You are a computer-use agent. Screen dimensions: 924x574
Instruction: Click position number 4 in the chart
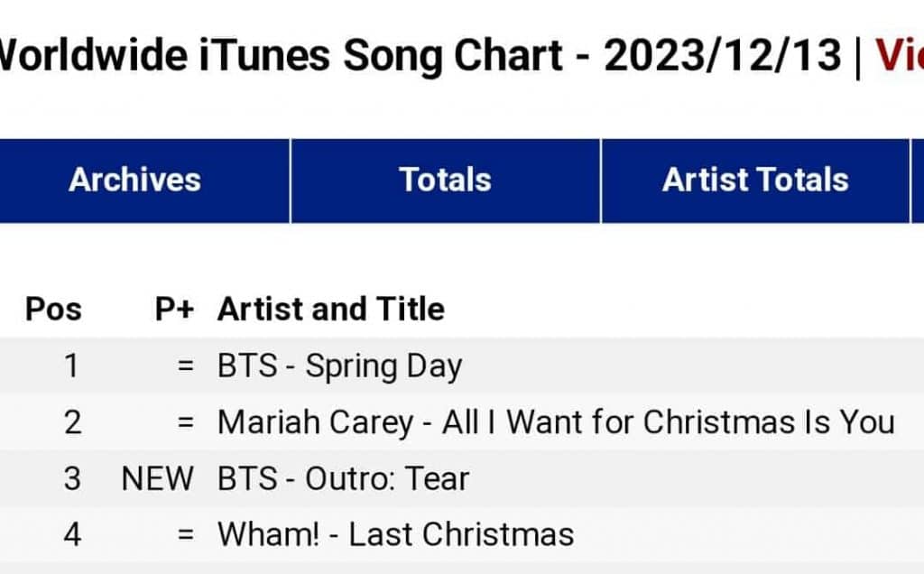pos(71,534)
